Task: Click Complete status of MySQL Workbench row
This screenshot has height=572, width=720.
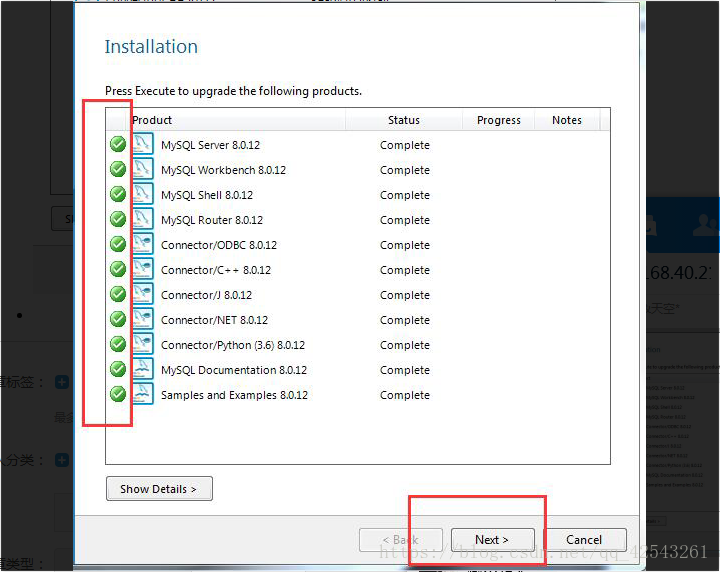Action: pos(405,170)
